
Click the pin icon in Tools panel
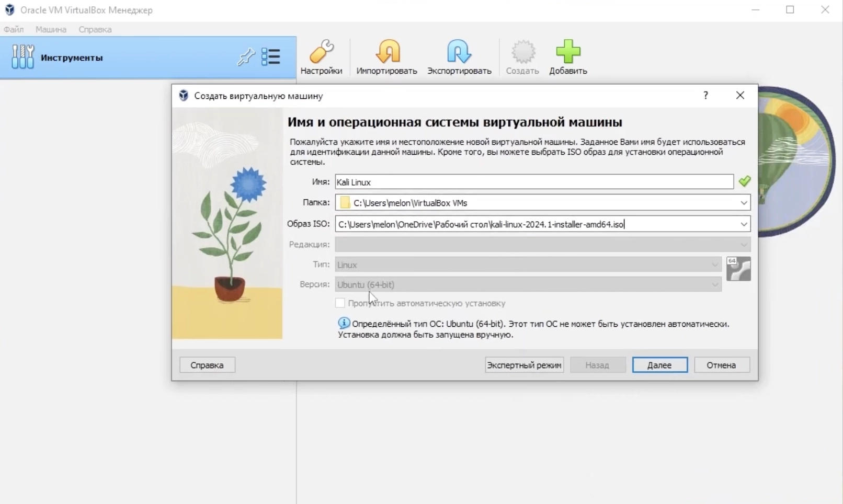coord(245,57)
